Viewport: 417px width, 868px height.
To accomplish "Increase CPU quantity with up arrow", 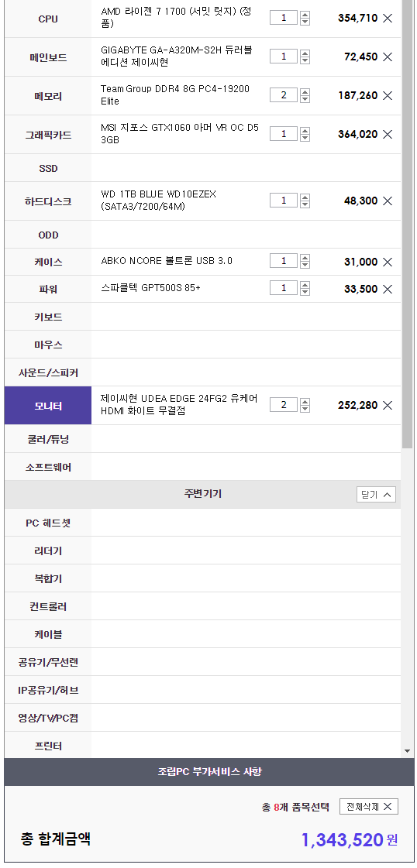I will 305,15.
